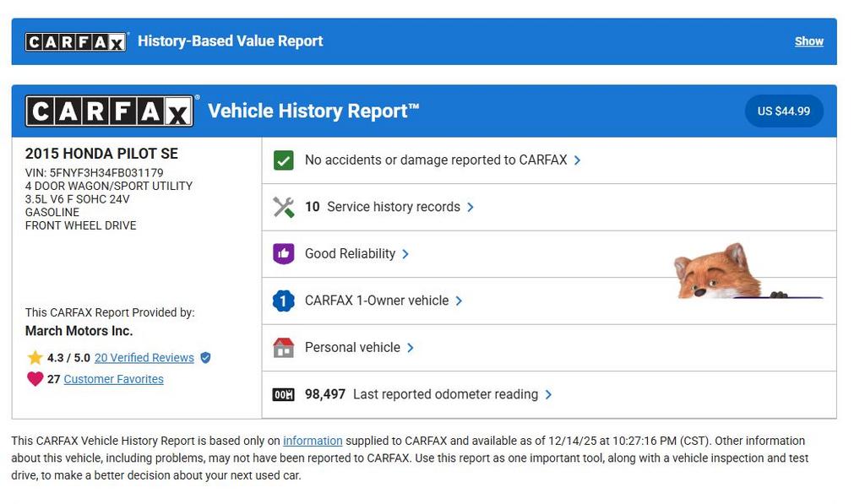Click the odometer reading icon
Screen dimensions: 865x504
click(x=284, y=394)
